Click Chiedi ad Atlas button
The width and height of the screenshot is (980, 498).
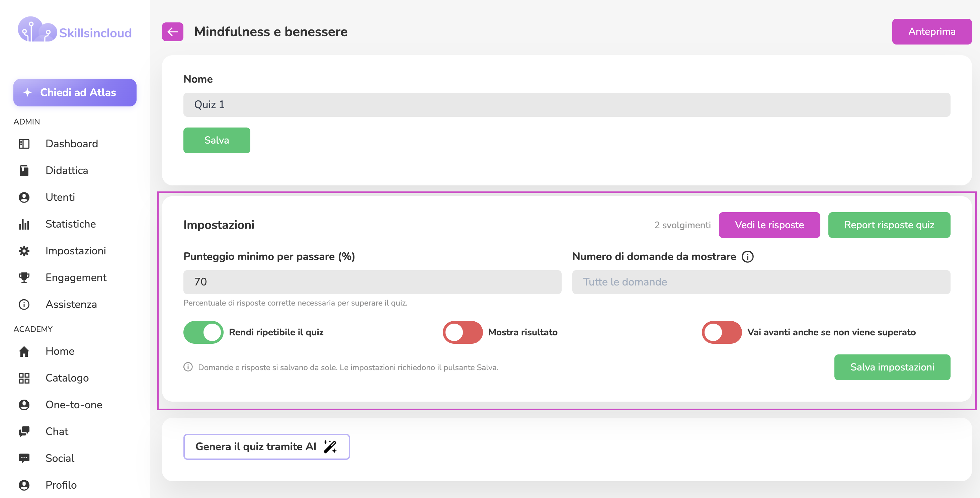75,93
